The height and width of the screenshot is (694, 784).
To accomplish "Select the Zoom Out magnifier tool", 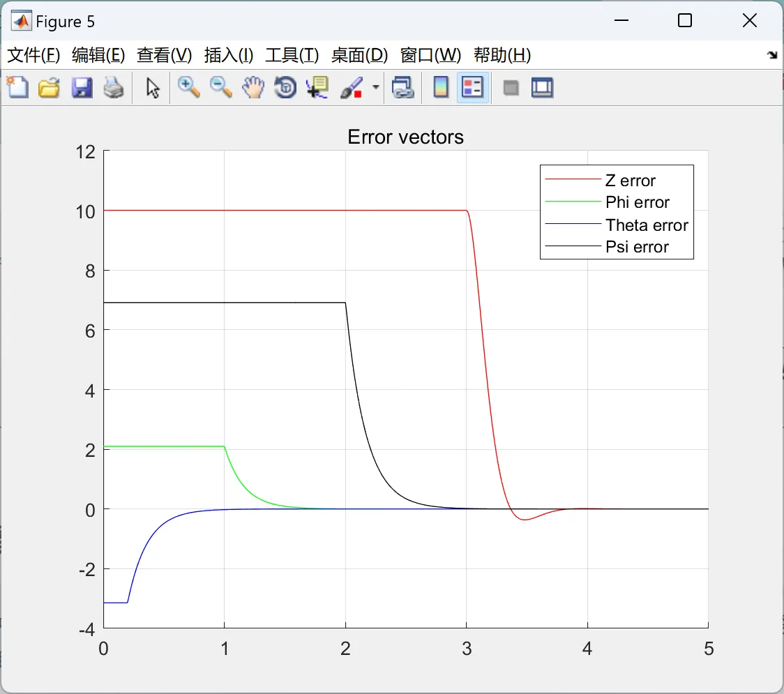I will tap(220, 87).
